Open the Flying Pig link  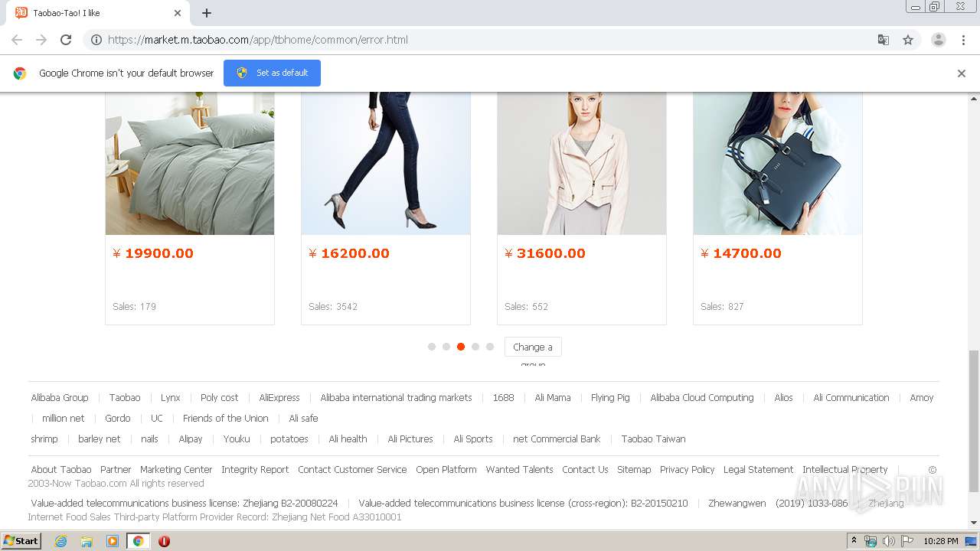click(x=610, y=398)
